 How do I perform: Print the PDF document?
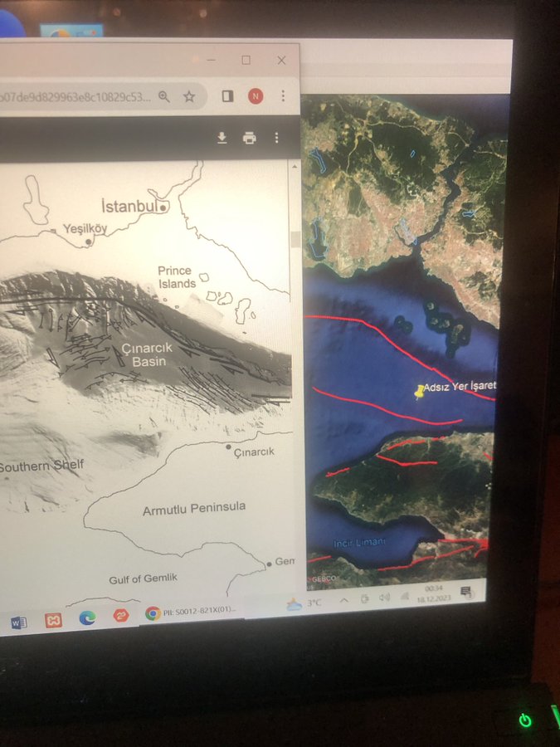click(249, 138)
